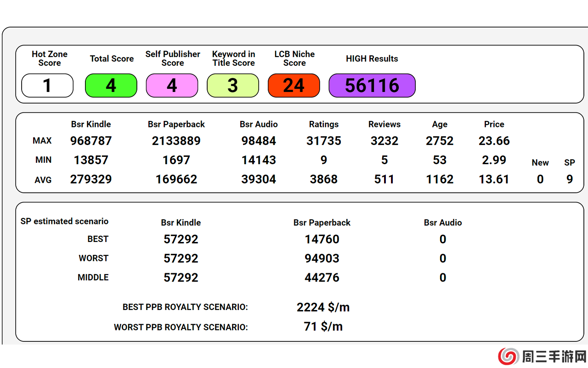Click the Reviews column header
This screenshot has height=368, width=588.
(384, 124)
